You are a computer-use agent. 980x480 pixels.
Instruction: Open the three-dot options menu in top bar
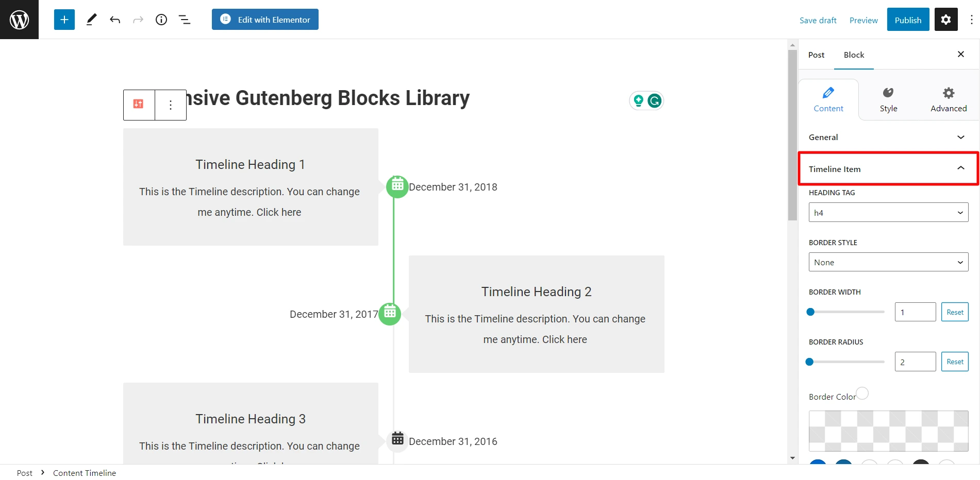tap(971, 20)
